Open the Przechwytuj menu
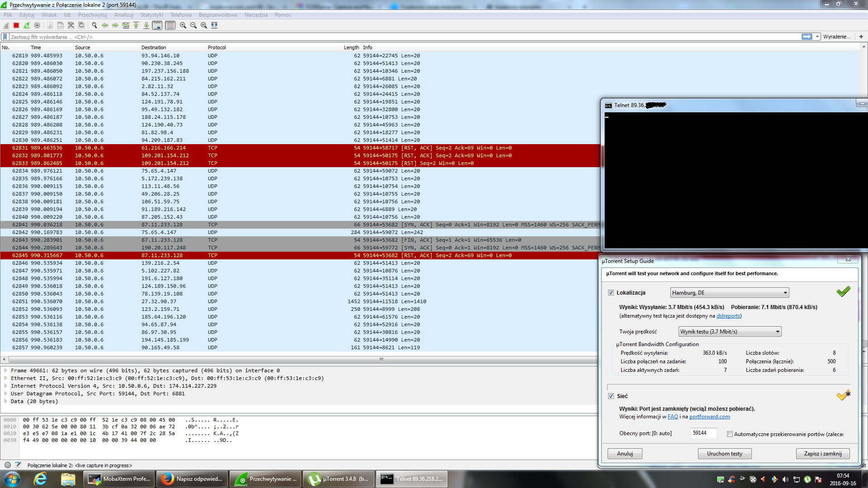This screenshot has height=488, width=868. click(x=92, y=15)
